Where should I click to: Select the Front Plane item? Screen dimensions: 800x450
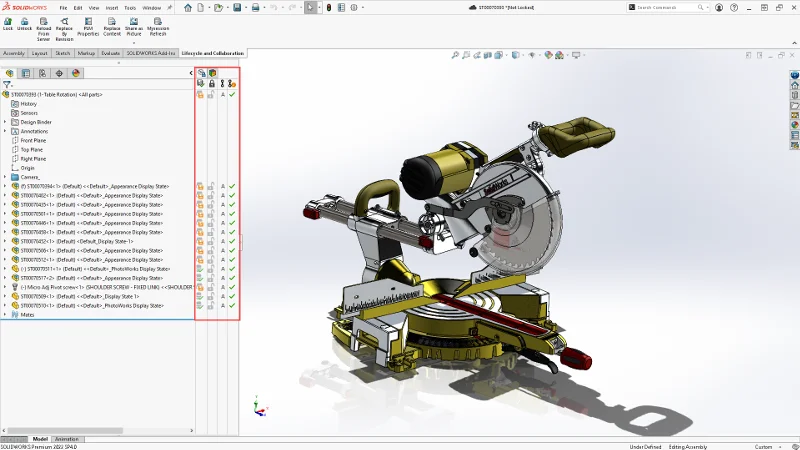33,140
